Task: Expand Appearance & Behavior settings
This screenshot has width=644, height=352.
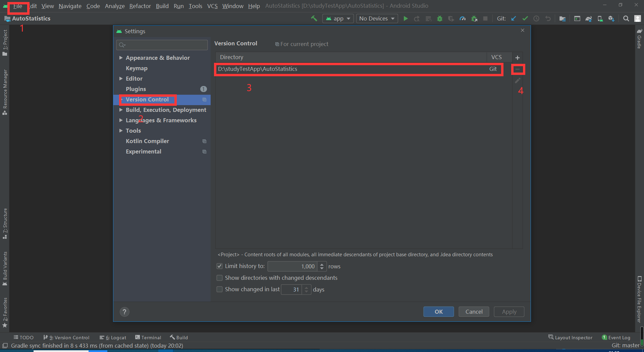Action: tap(121, 58)
